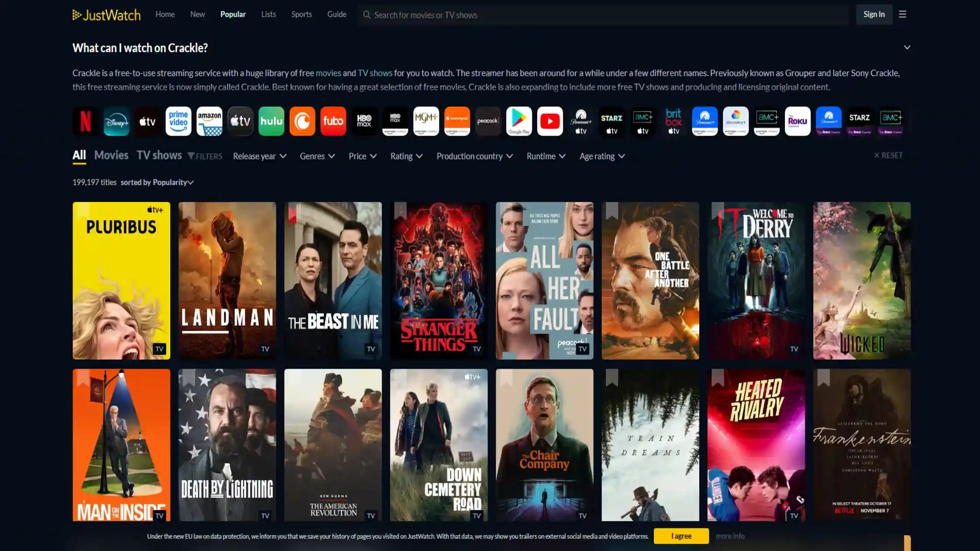This screenshot has height=551, width=980.
Task: Open the Sports menu item
Action: pyautogui.click(x=301, y=14)
